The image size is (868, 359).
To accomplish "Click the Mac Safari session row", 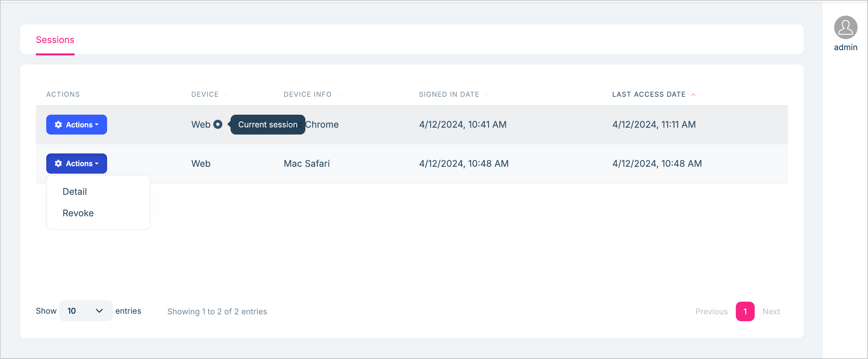I will (371, 164).
